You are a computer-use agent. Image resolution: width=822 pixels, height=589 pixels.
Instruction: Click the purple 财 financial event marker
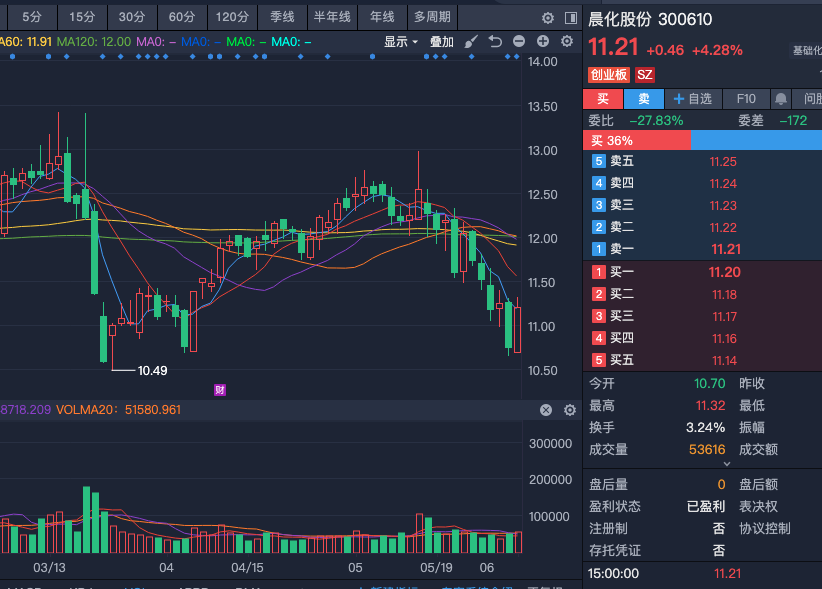coord(220,390)
